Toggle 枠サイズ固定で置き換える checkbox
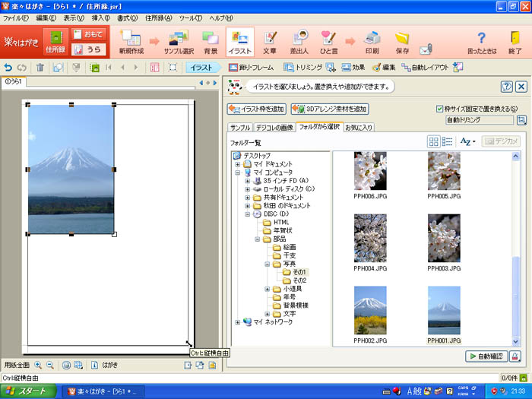 (x=441, y=109)
